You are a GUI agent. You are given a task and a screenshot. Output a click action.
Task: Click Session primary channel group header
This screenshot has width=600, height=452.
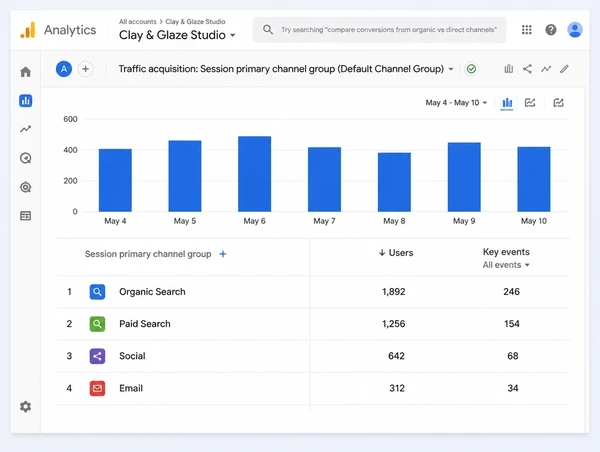click(x=148, y=254)
